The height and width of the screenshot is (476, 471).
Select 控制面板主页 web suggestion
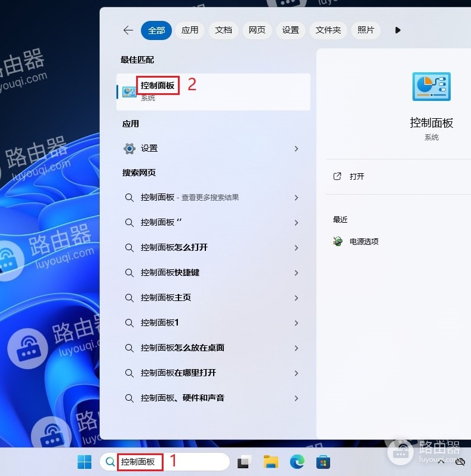pos(213,297)
